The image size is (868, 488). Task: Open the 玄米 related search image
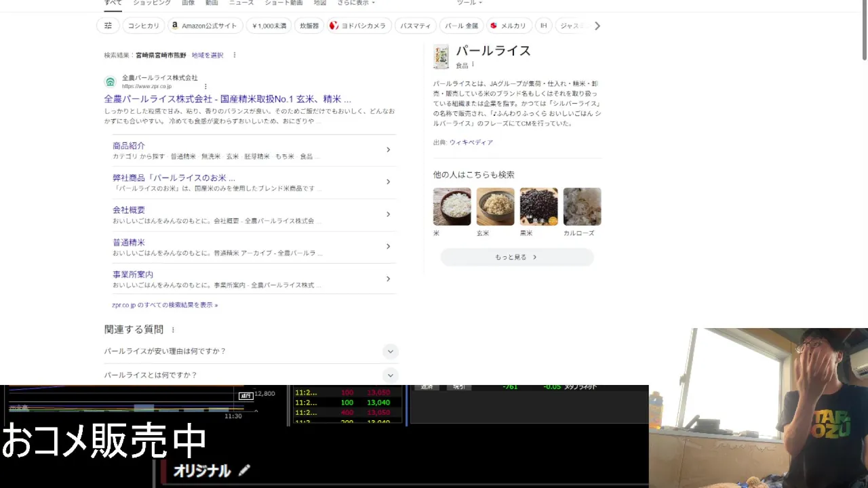click(x=495, y=207)
